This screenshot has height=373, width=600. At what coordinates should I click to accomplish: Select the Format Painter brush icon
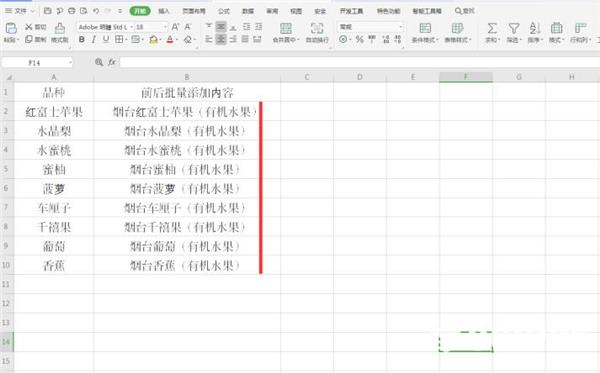click(x=59, y=28)
